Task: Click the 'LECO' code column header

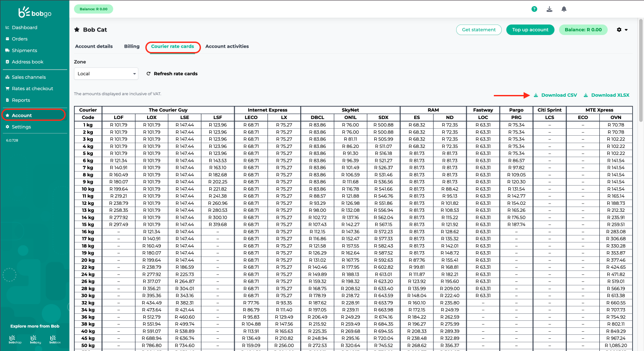Action: 251,117
